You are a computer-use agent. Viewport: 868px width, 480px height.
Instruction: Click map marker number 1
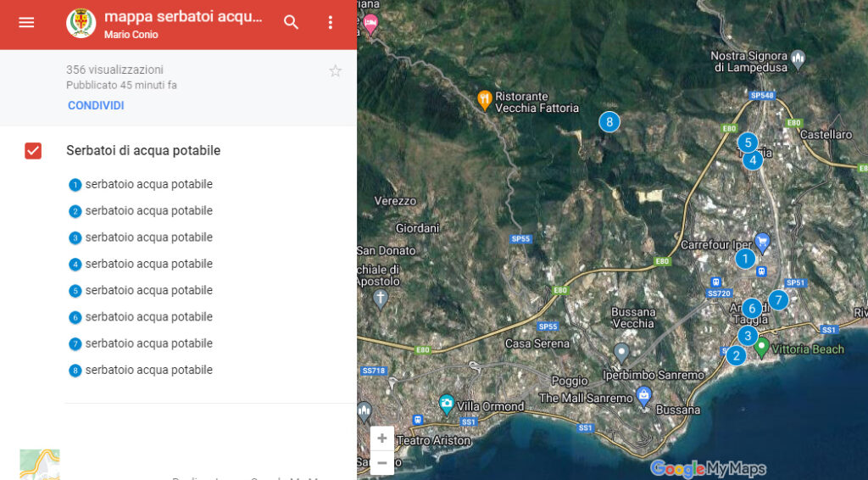click(745, 259)
